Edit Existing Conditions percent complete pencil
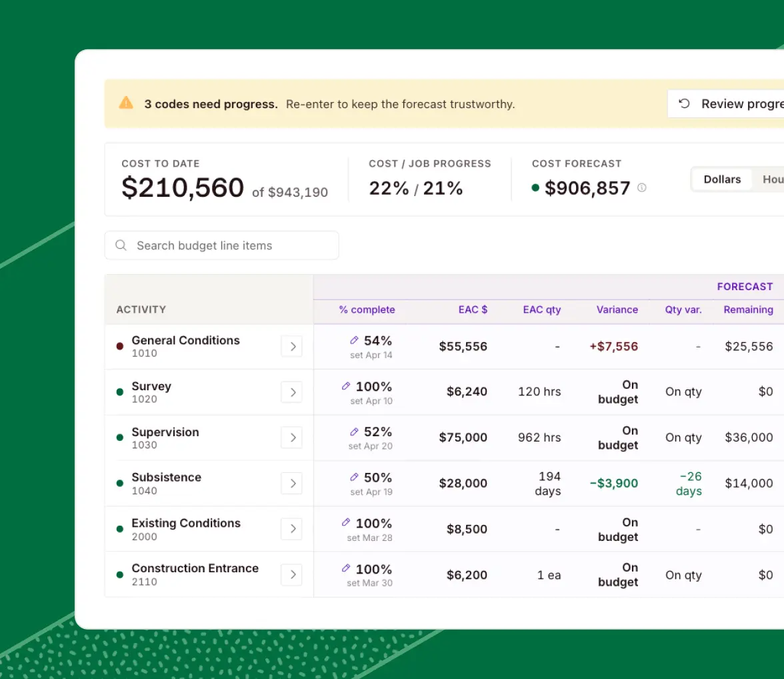This screenshot has width=784, height=679. [x=346, y=522]
